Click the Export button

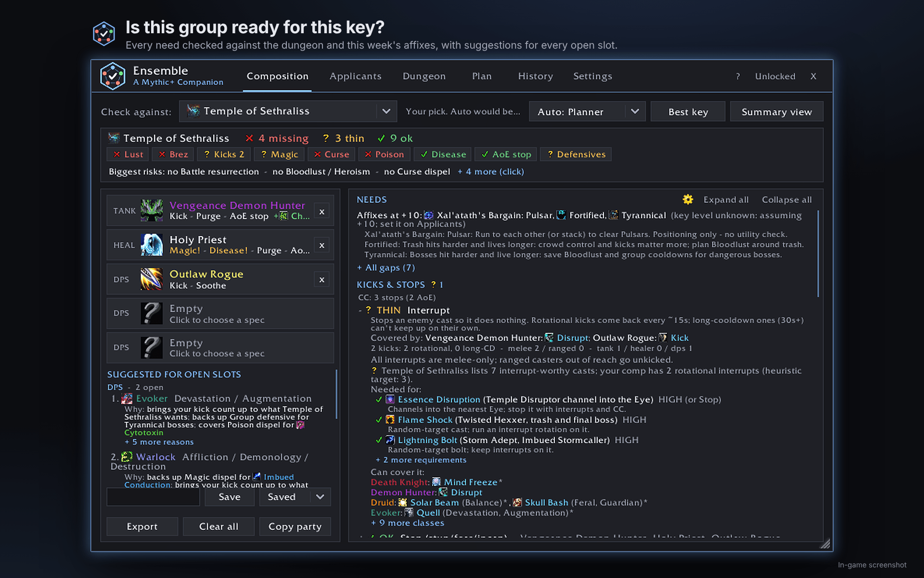click(142, 526)
